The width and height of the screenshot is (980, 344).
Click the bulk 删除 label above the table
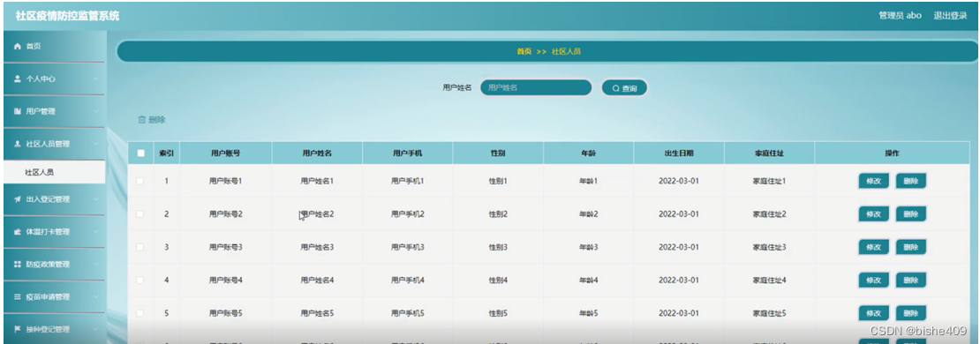[157, 120]
